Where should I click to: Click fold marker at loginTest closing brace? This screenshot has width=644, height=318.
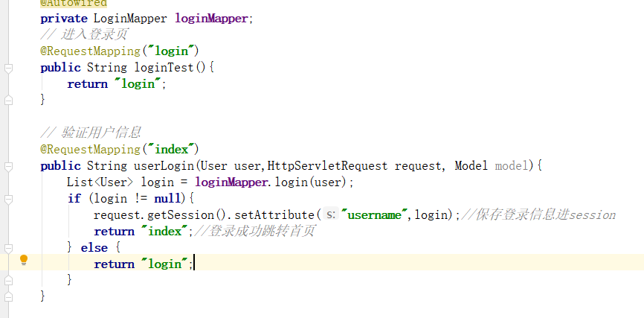[8, 100]
